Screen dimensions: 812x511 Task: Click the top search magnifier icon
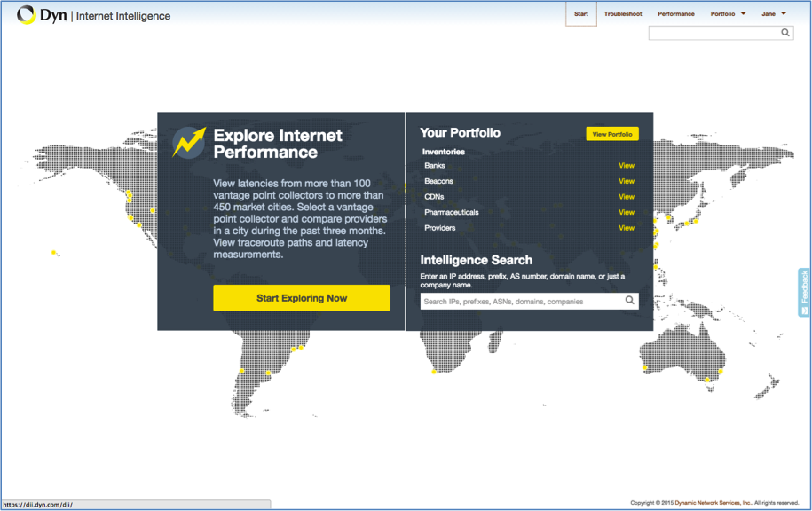(x=785, y=33)
